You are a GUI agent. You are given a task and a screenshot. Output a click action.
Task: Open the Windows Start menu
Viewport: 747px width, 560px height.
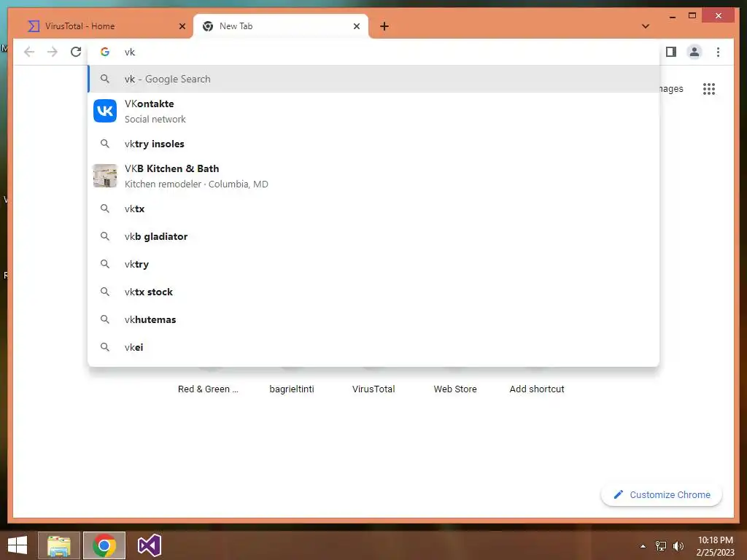pyautogui.click(x=18, y=545)
